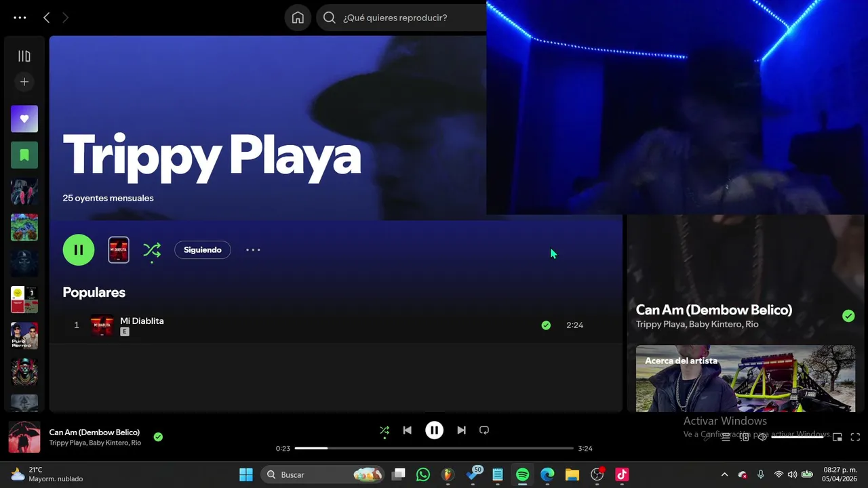Open the miniplayer icon

(837, 437)
